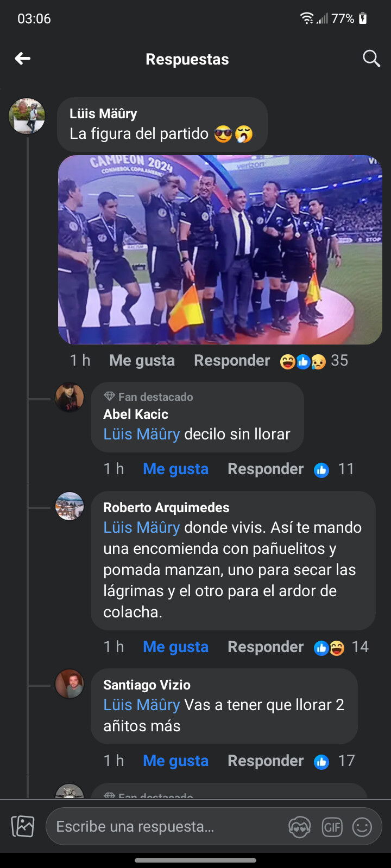Open the avatar sticker icon

[299, 827]
